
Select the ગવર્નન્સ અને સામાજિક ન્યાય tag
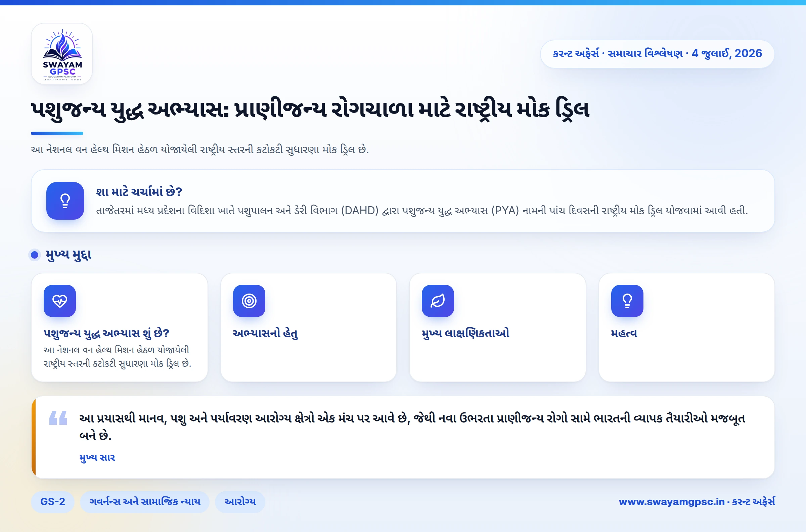coord(145,502)
